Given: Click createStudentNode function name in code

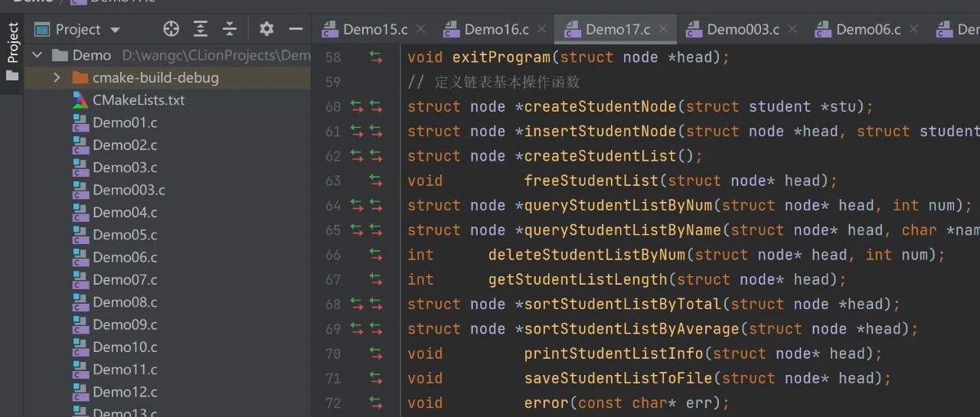Looking at the screenshot, I should [x=600, y=106].
